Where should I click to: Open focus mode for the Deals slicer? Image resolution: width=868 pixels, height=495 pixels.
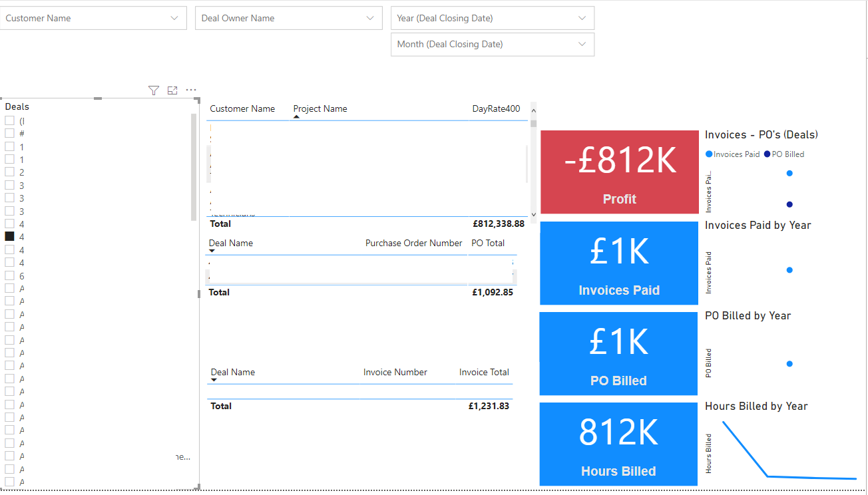172,90
